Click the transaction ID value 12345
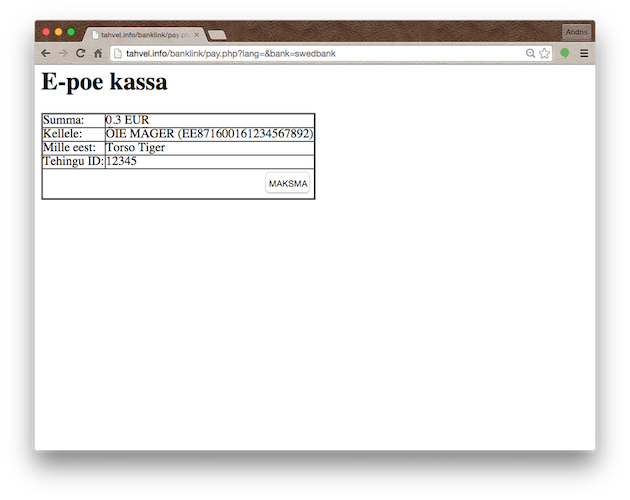 [121, 161]
